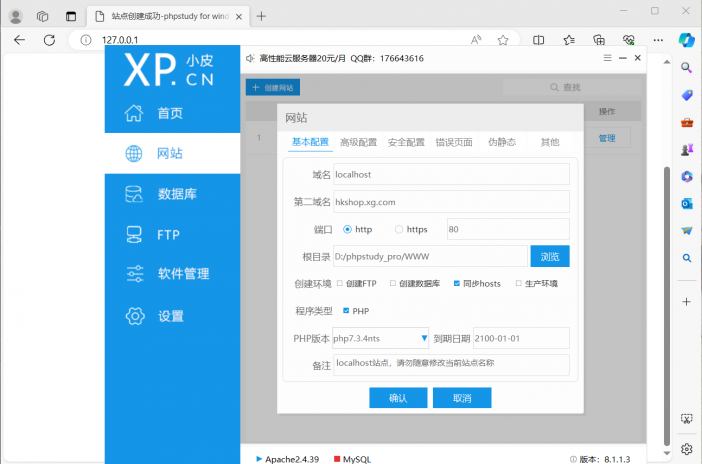Open the 首页 home section

172,113
